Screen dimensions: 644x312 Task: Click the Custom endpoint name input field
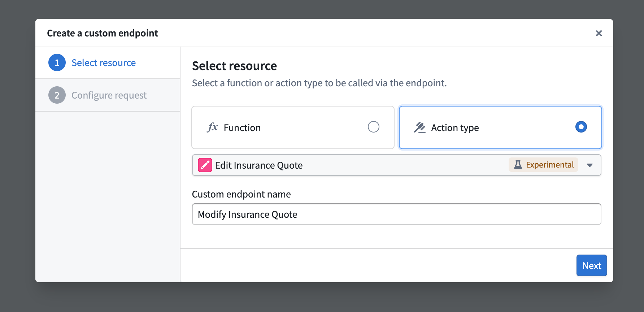pyautogui.click(x=396, y=214)
